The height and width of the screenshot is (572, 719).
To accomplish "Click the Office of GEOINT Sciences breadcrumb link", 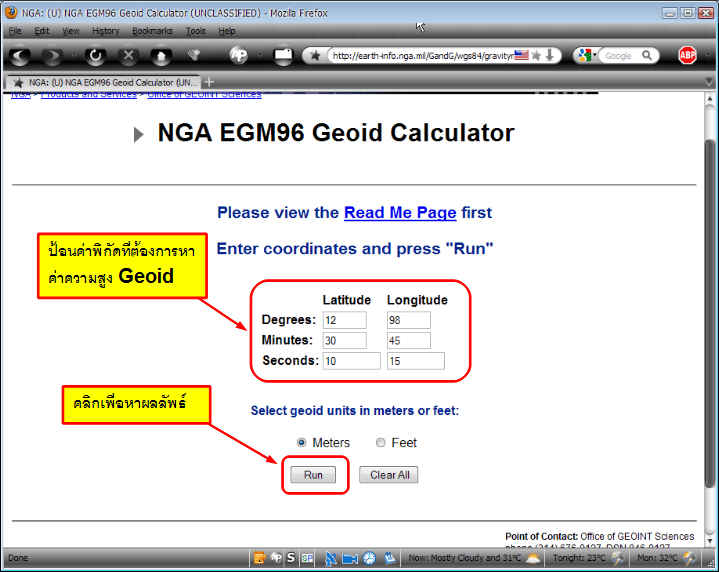I will point(204,94).
